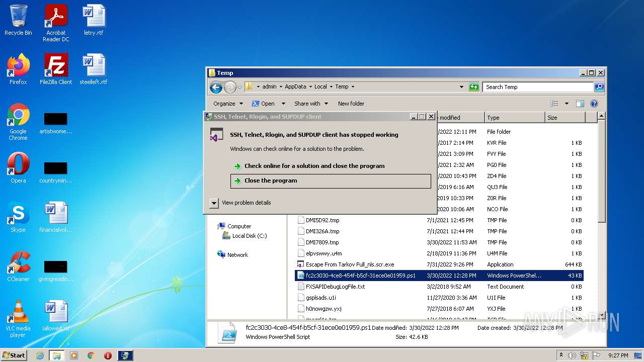The width and height of the screenshot is (644, 362).
Task: Select the artistwome desktop item
Action: coord(56,123)
